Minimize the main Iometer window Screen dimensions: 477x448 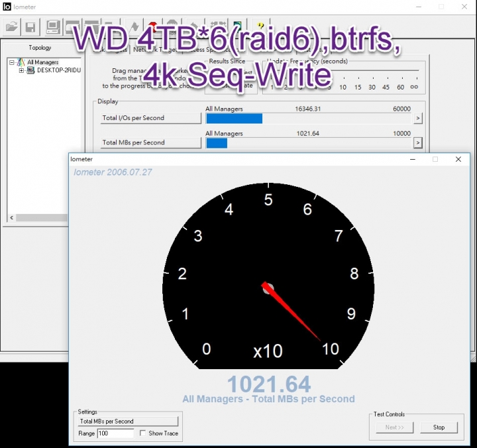pyautogui.click(x=419, y=7)
